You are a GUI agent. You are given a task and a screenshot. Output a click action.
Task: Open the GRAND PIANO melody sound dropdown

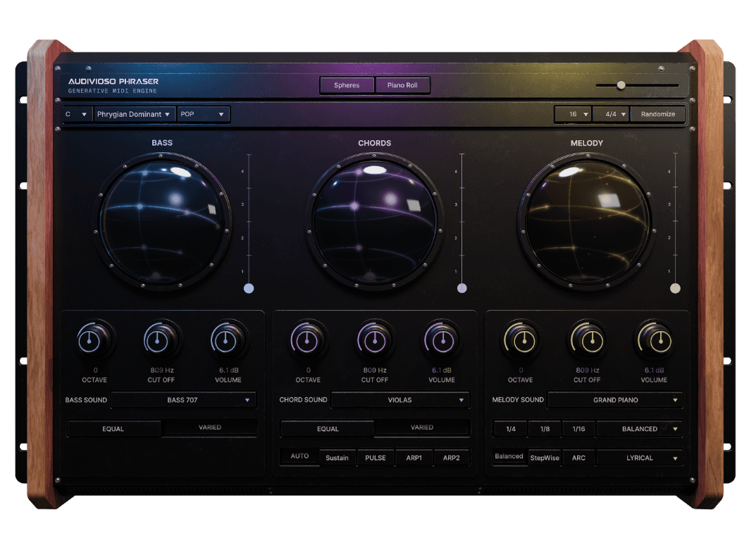[x=615, y=399]
